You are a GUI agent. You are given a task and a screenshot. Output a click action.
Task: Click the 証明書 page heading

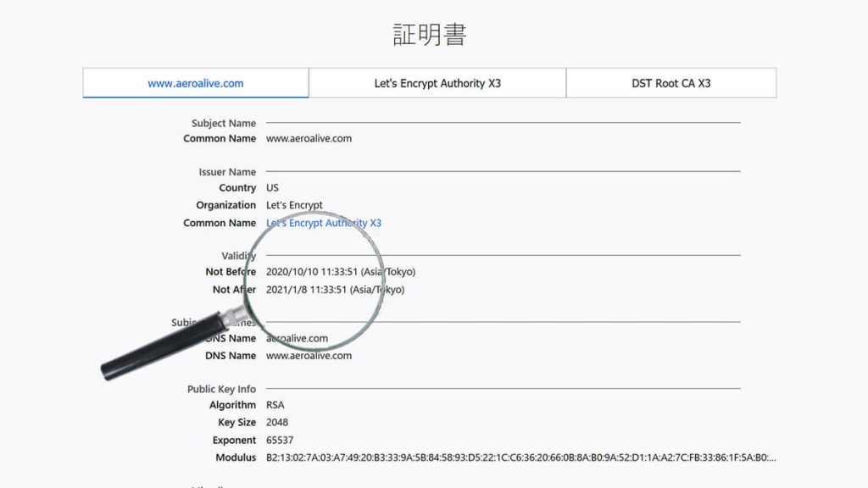pyautogui.click(x=430, y=34)
